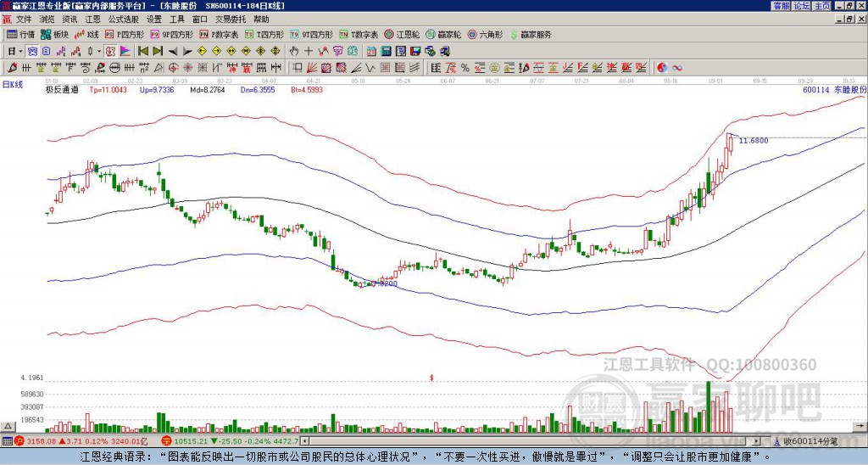Select the hand pan tool icon
This screenshot has height=465, width=868.
tap(294, 52)
